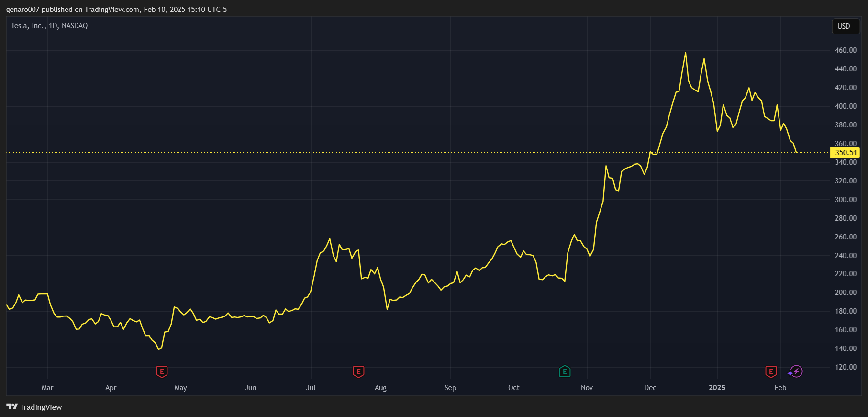The height and width of the screenshot is (417, 868).
Task: Click the 240.00 price axis label
Action: pyautogui.click(x=846, y=256)
